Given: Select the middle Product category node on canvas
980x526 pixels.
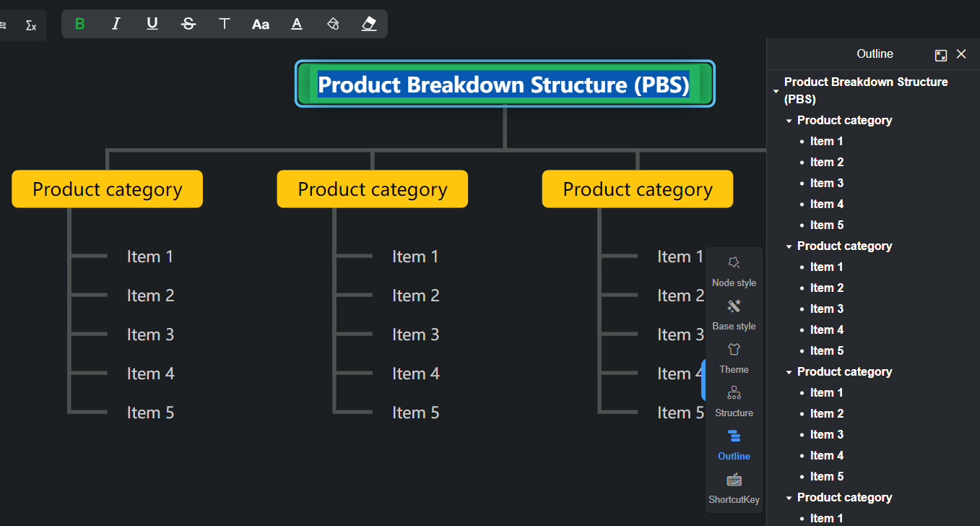Looking at the screenshot, I should pyautogui.click(x=372, y=189).
